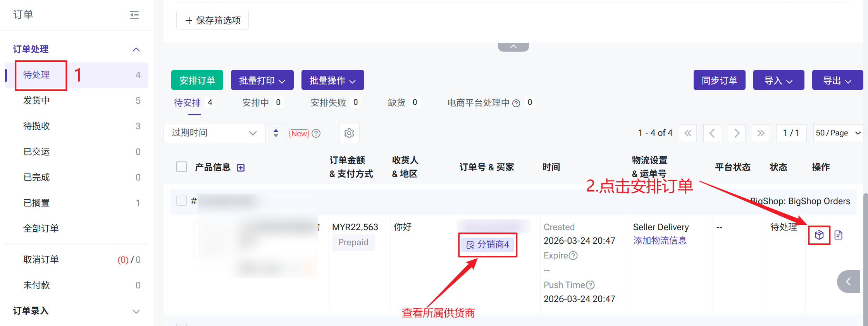Viewport: 868px width, 326px height.
Task: Click the arrange order box icon
Action: [819, 235]
